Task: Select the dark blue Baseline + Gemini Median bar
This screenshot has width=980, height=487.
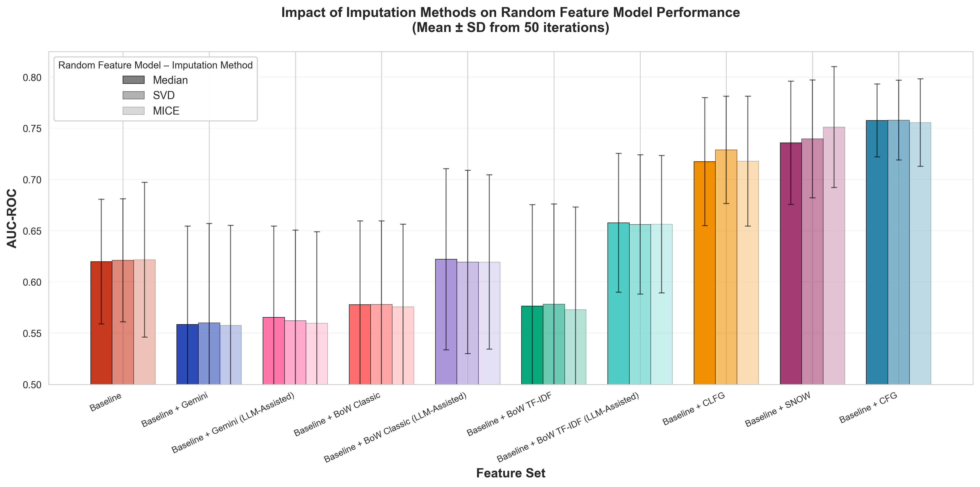Action: (x=187, y=354)
